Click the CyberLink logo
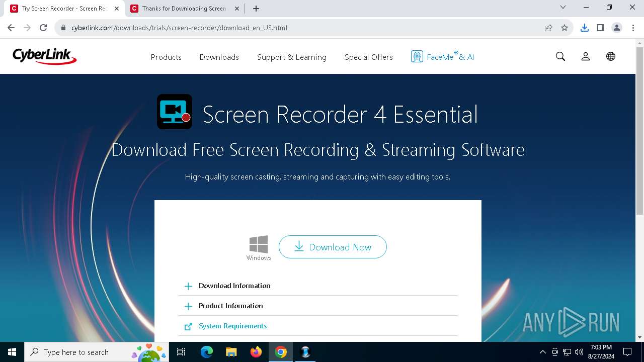This screenshot has height=362, width=644. [44, 56]
